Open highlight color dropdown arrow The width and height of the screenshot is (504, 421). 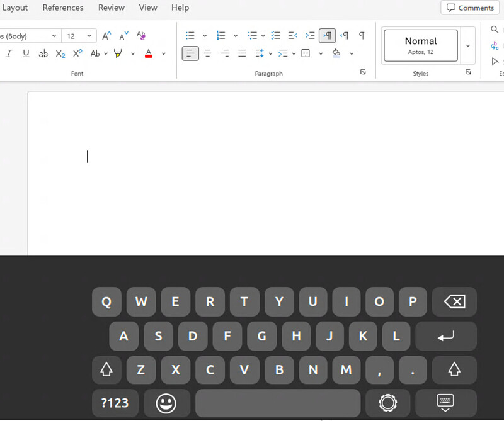132,53
